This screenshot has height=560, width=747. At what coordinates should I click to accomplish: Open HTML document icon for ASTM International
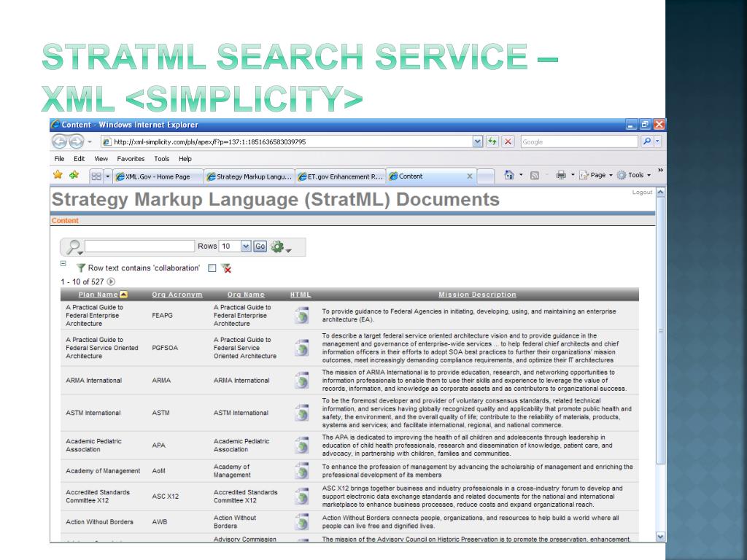pos(301,413)
